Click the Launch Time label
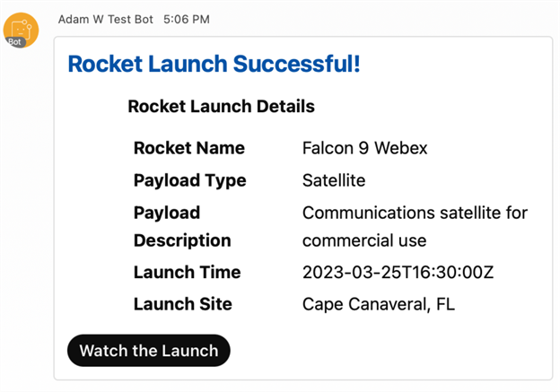This screenshot has width=560, height=392. click(x=188, y=272)
